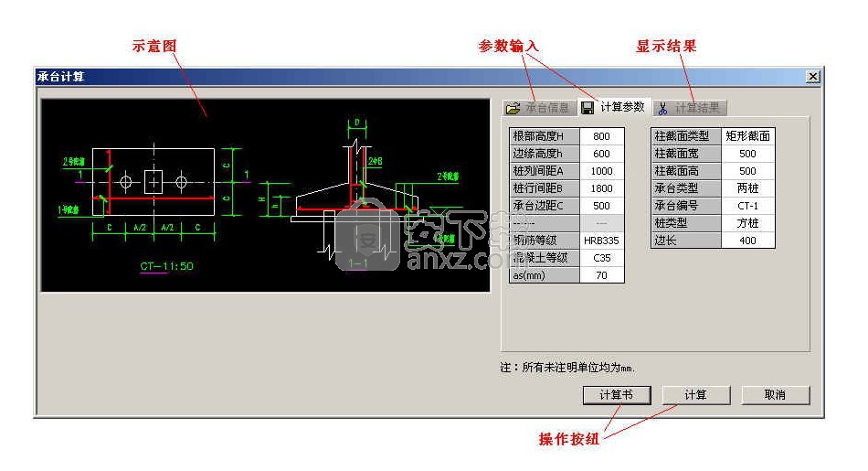The width and height of the screenshot is (868, 471).
Task: Edit the 桩行间距B value of 1800
Action: (x=601, y=188)
